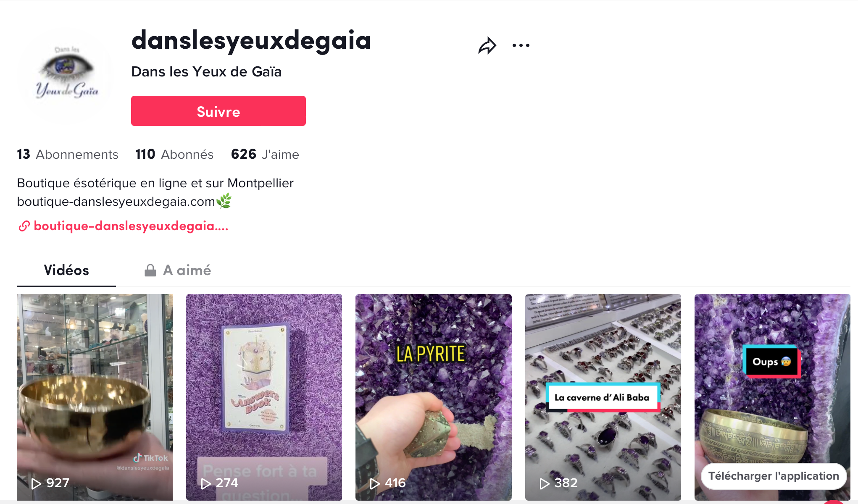Image resolution: width=858 pixels, height=504 pixels.
Task: Open the three-dot more options menu
Action: pyautogui.click(x=521, y=45)
